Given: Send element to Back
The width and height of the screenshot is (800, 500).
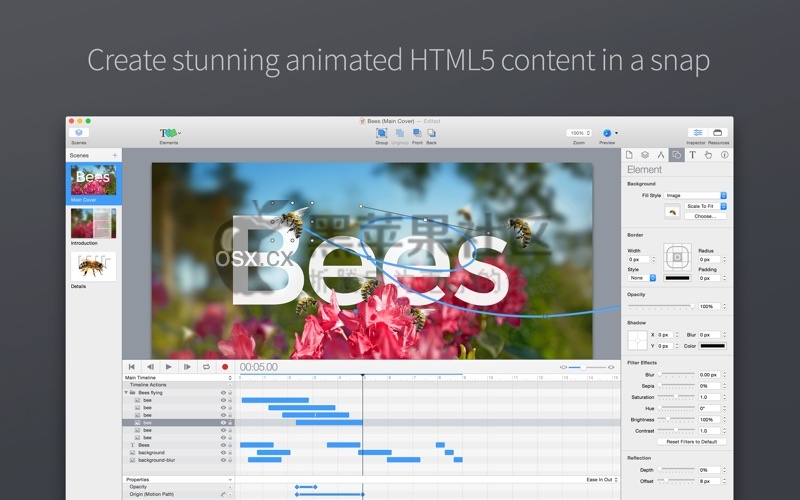Looking at the screenshot, I should click(x=432, y=133).
